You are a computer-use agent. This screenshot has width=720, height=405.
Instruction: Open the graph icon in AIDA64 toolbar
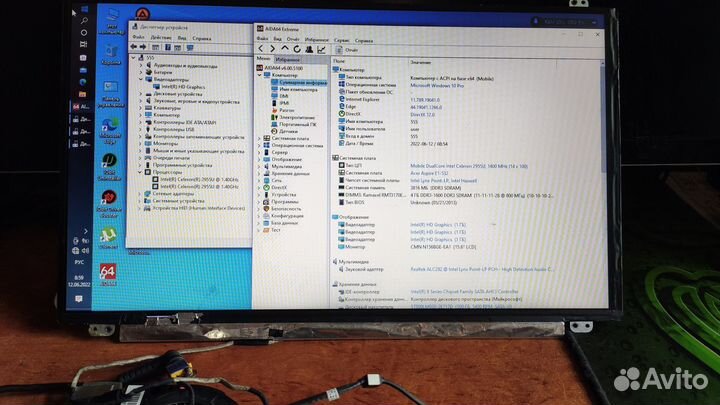point(321,50)
